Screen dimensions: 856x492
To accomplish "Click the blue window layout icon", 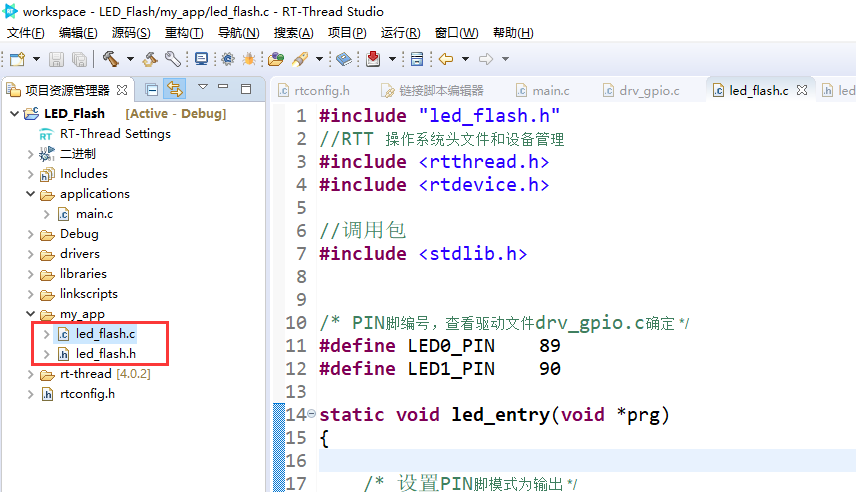I will click(417, 59).
